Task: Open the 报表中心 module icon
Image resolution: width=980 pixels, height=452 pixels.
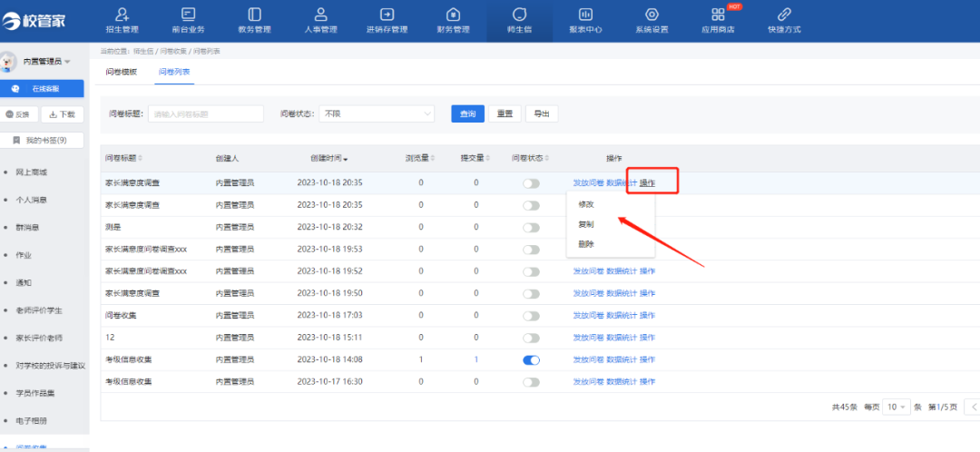Action: pyautogui.click(x=585, y=15)
